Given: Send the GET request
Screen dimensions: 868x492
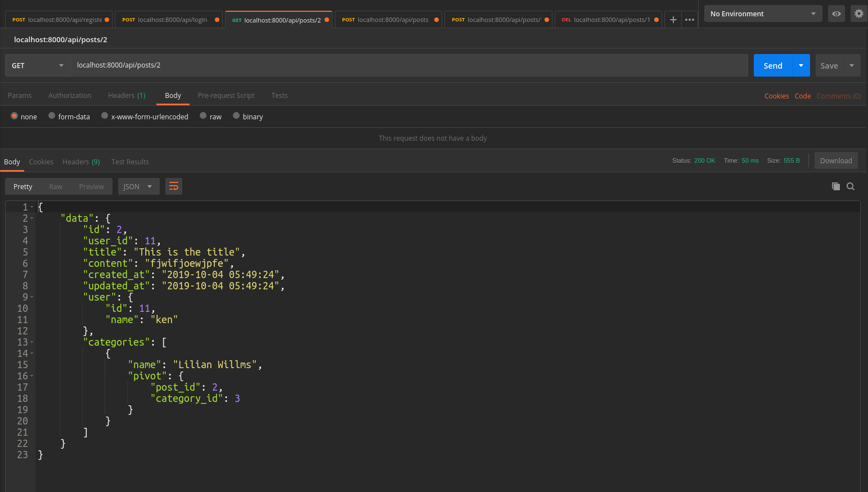Looking at the screenshot, I should click(x=773, y=65).
